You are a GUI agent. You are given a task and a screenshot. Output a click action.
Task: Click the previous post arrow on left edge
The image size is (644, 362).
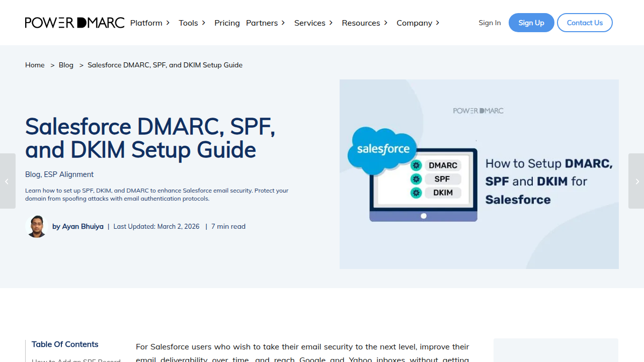coord(8,181)
